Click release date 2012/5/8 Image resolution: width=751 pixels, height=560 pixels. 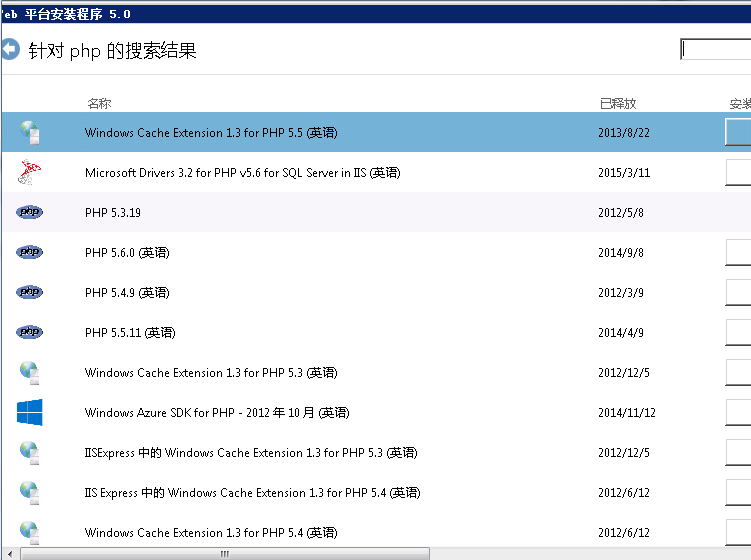pyautogui.click(x=621, y=213)
